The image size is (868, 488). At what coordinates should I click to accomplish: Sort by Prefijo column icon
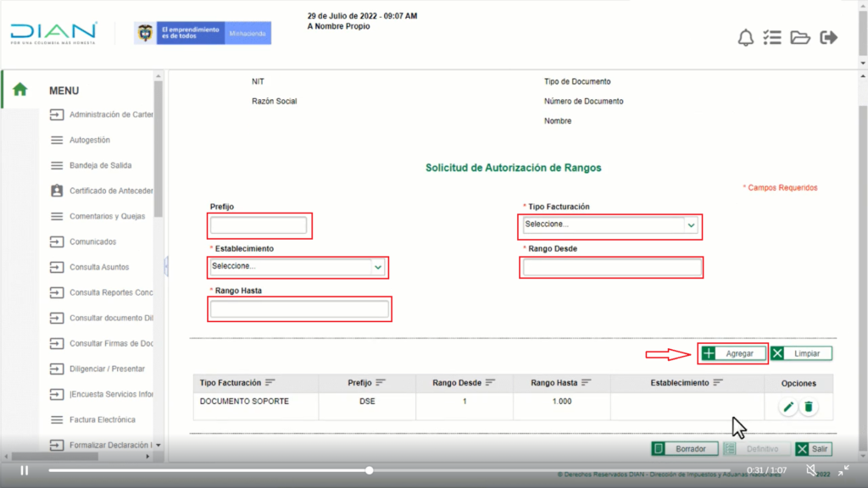pyautogui.click(x=381, y=382)
